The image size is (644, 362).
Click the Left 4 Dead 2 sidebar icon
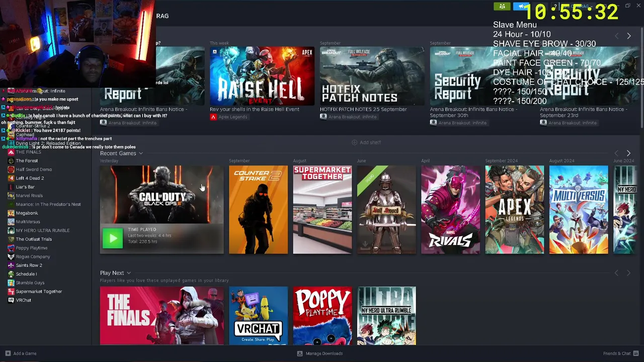click(11, 178)
